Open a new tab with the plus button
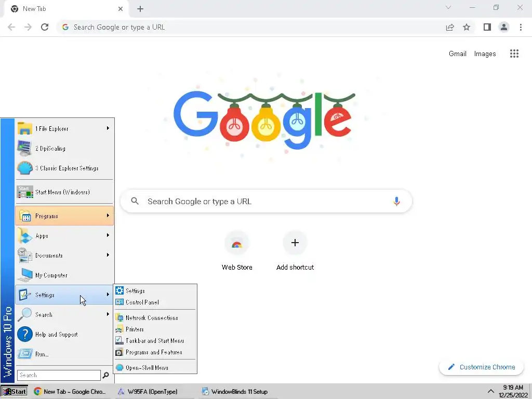 pyautogui.click(x=140, y=9)
